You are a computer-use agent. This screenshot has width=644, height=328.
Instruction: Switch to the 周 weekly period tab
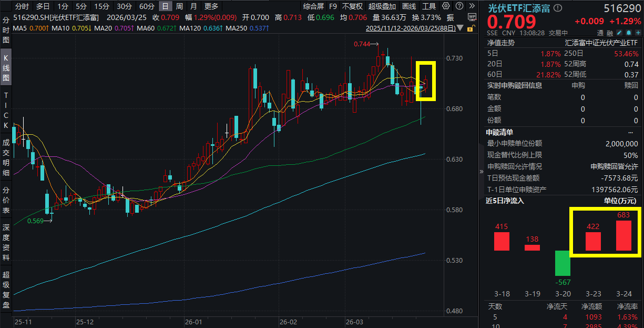click(180, 6)
